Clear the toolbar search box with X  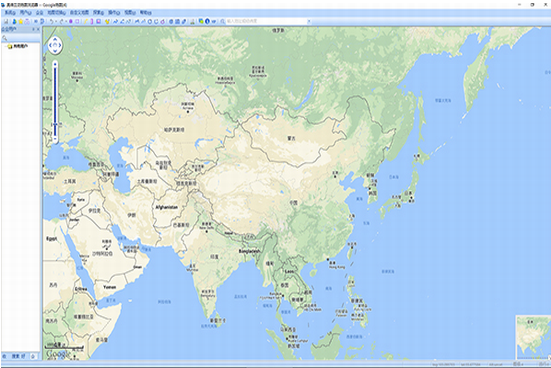point(309,21)
